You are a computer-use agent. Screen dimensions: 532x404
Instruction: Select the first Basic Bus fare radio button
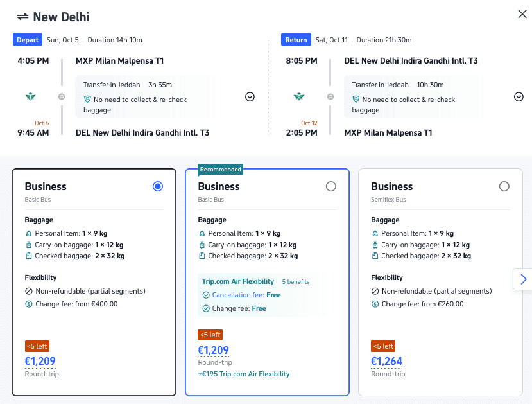click(x=158, y=186)
